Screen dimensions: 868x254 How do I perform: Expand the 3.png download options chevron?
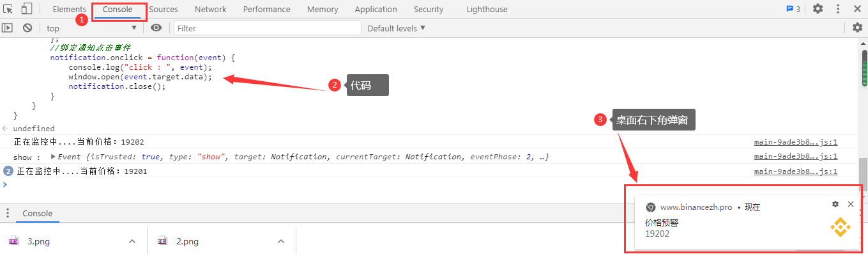[132, 241]
